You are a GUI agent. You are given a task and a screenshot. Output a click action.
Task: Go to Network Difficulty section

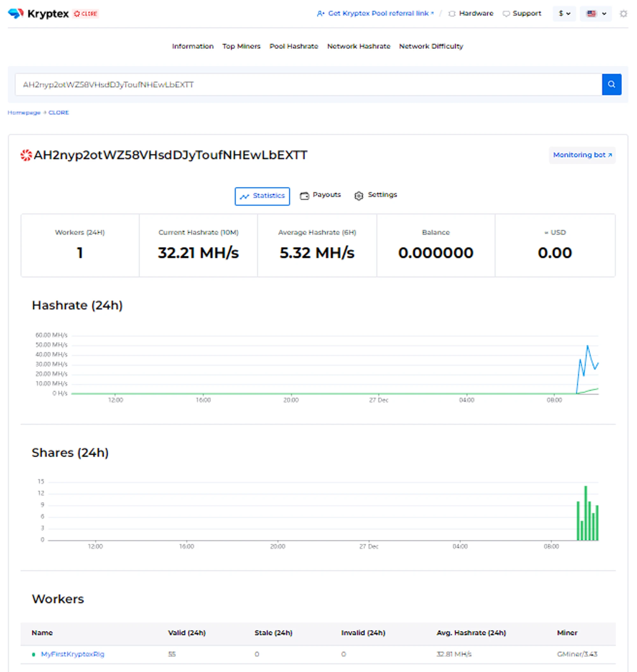431,46
